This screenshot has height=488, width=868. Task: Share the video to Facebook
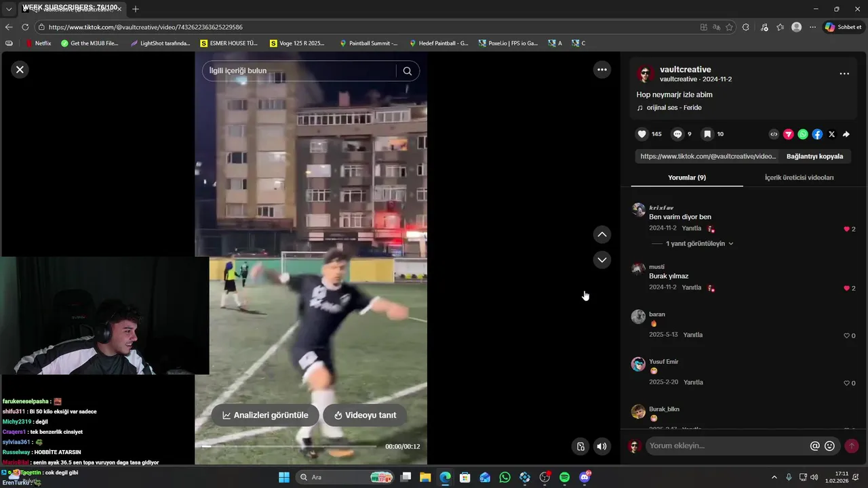click(817, 134)
